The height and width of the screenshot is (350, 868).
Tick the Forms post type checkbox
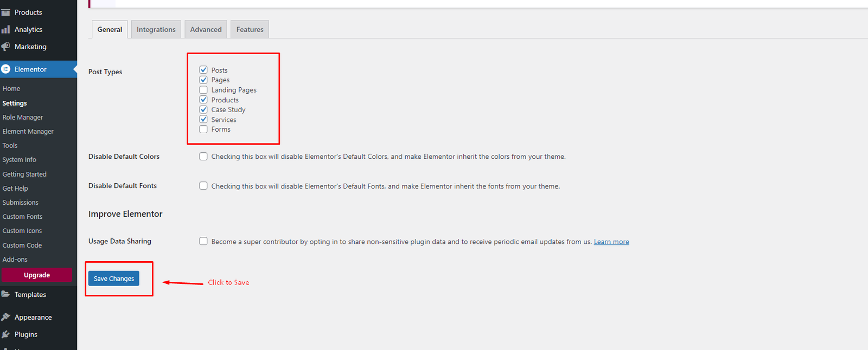coord(203,129)
